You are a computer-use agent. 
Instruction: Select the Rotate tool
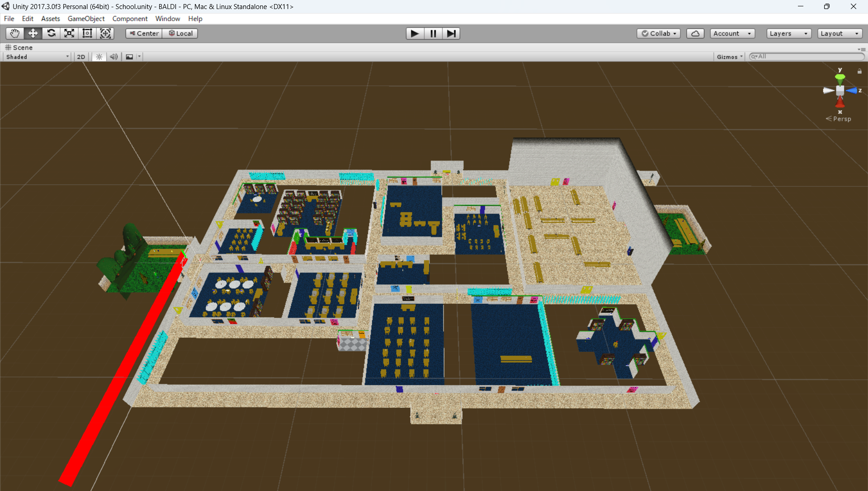click(51, 33)
